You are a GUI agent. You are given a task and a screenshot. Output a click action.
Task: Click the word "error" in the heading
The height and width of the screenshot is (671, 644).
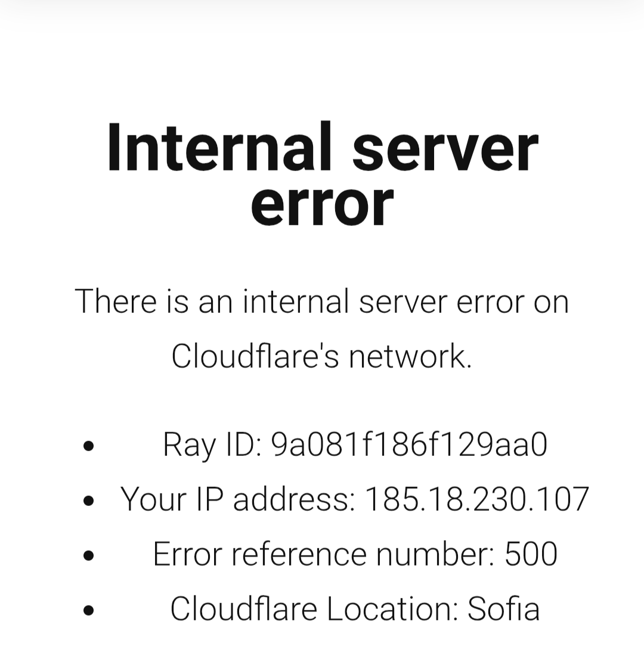322,204
